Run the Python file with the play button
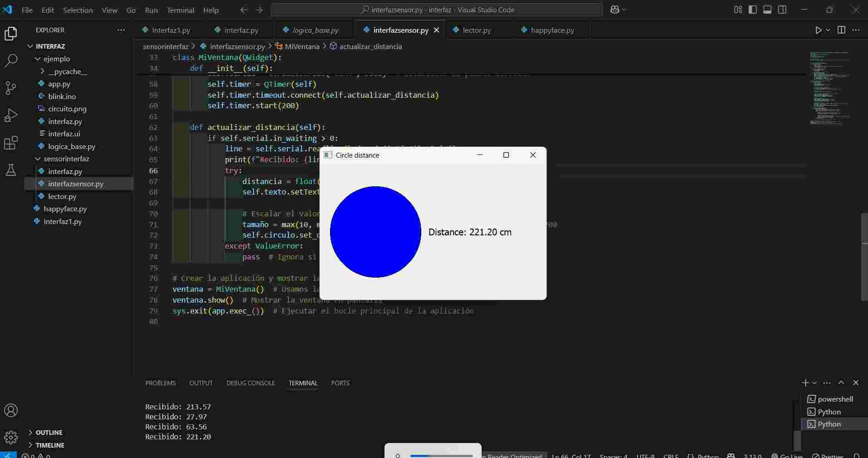868x458 pixels. pos(818,30)
